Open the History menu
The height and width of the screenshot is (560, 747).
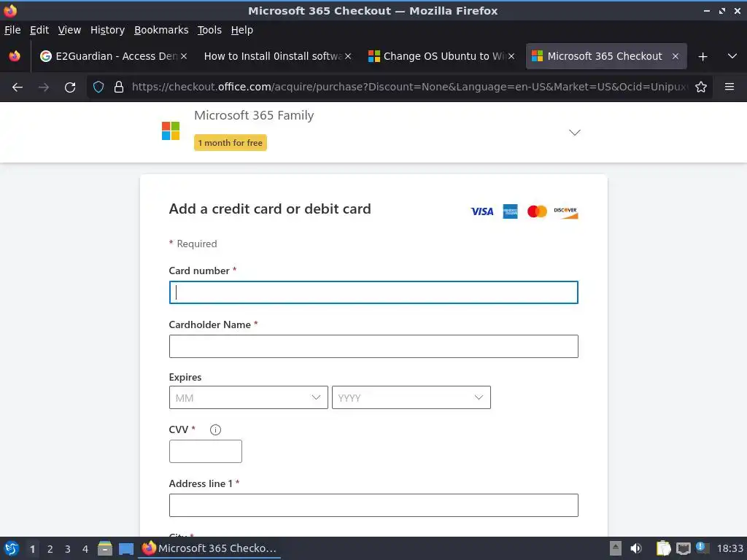click(x=107, y=30)
